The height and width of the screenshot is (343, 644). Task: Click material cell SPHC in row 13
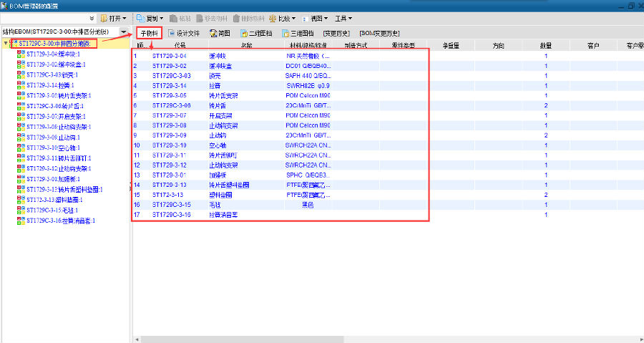pos(308,175)
